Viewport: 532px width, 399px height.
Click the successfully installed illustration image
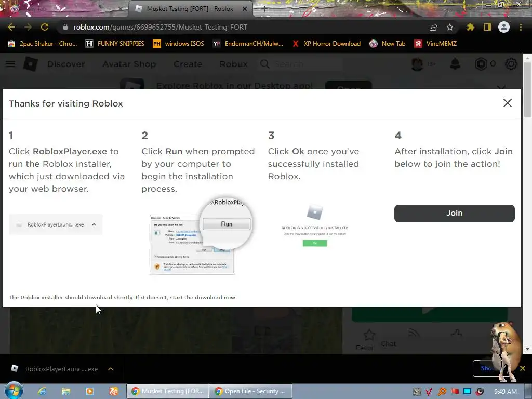(x=314, y=225)
